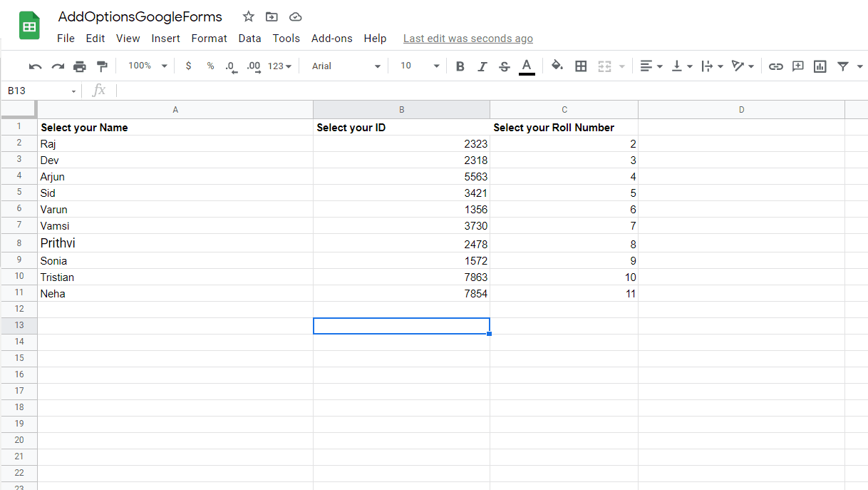This screenshot has width=868, height=490.
Task: Select row 8 header
Action: pos(19,243)
